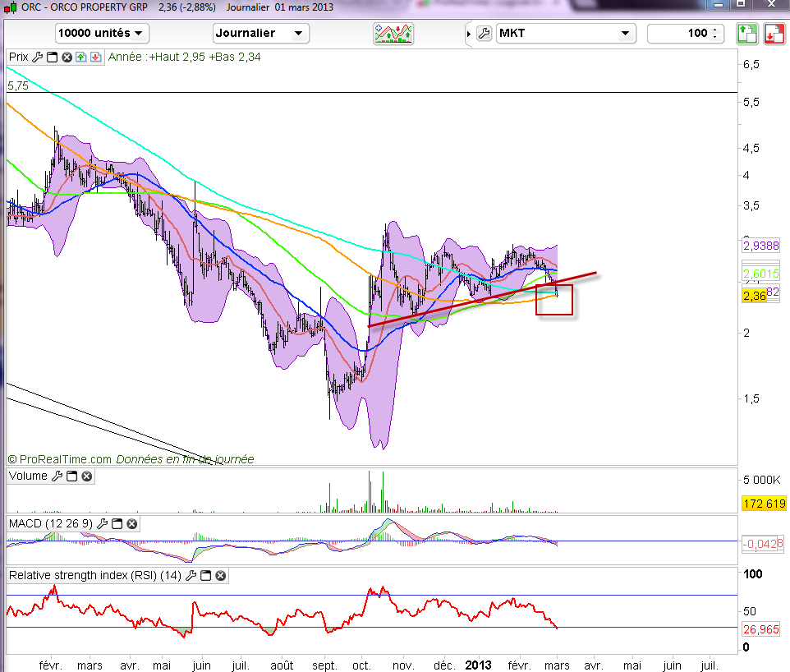The width and height of the screenshot is (790, 672).
Task: Open the 10000 unités dropdown
Action: [102, 34]
